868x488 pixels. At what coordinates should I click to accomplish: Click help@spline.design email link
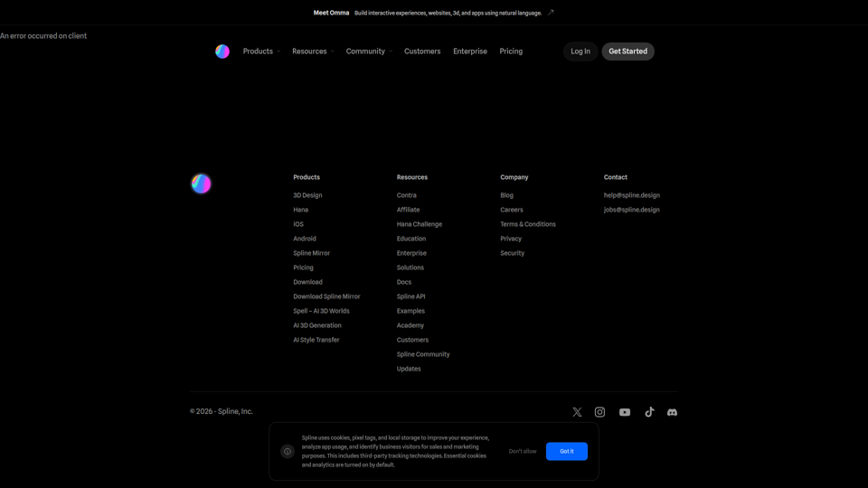[632, 195]
